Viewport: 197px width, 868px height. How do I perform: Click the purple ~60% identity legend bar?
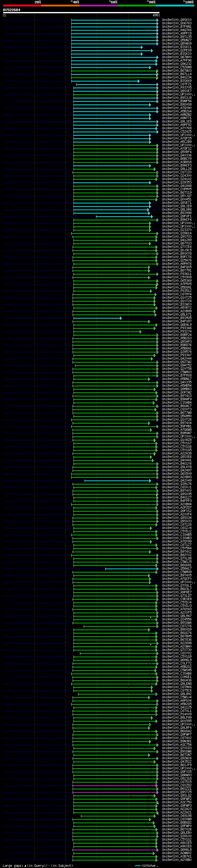tap(98, 6)
